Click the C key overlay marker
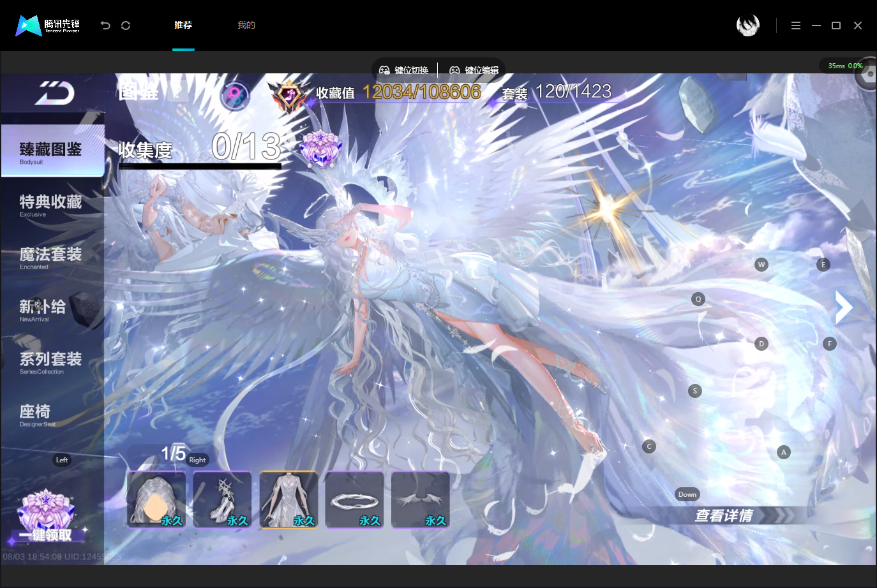 point(649,446)
